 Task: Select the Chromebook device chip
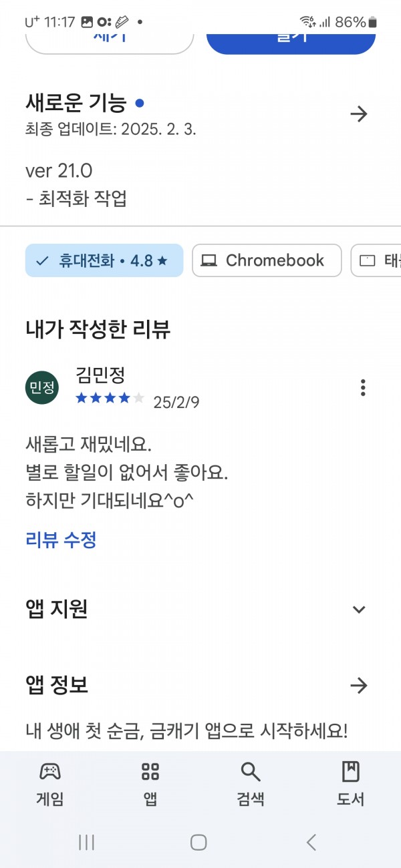click(267, 260)
